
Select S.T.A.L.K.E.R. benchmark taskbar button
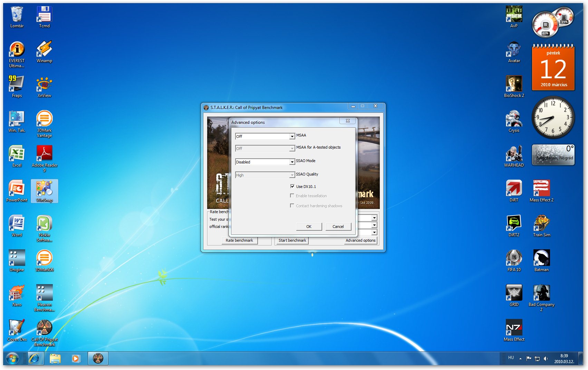98,359
